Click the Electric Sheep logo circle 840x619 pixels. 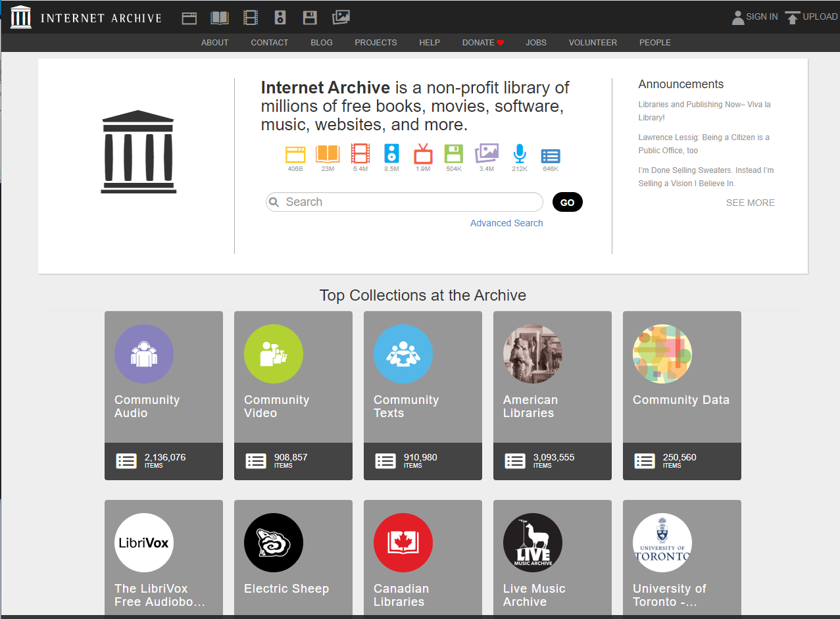click(x=274, y=543)
